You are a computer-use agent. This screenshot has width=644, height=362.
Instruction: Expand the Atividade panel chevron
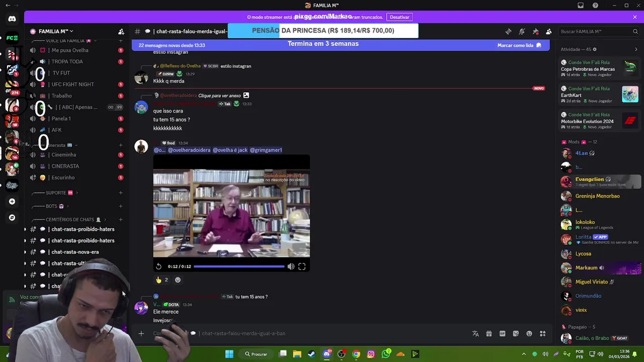point(636,49)
